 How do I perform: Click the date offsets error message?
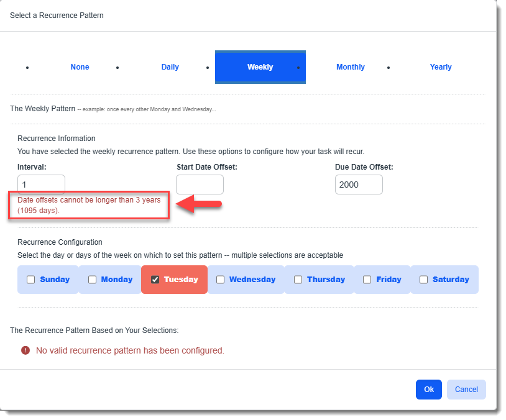point(89,205)
